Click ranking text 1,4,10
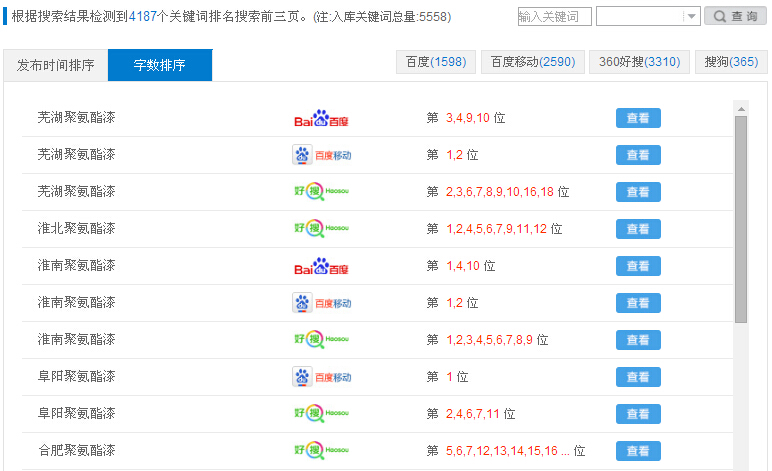The height and width of the screenshot is (471, 772). [463, 266]
